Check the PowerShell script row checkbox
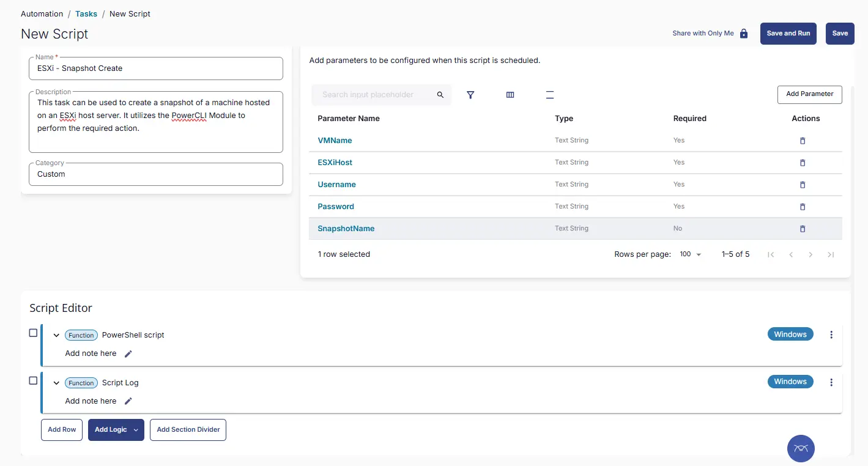This screenshot has height=466, width=868. pos(34,333)
